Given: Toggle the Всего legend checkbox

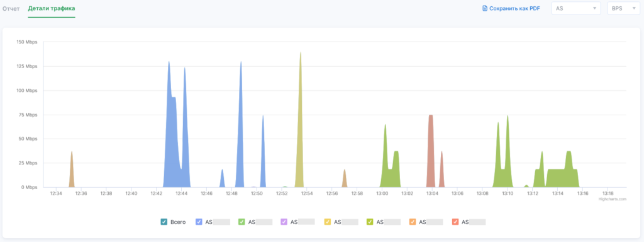Looking at the screenshot, I should point(164,222).
